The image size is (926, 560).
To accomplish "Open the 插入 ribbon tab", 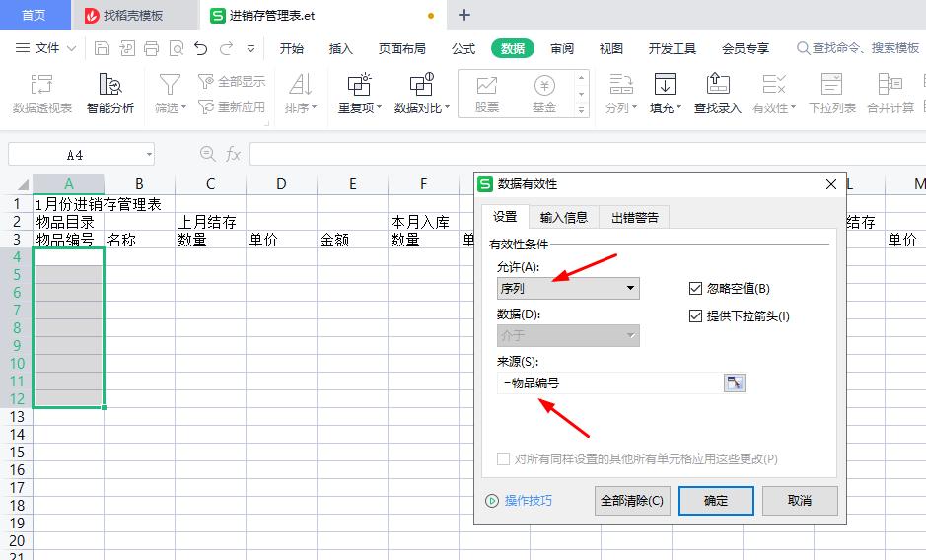I will point(341,48).
